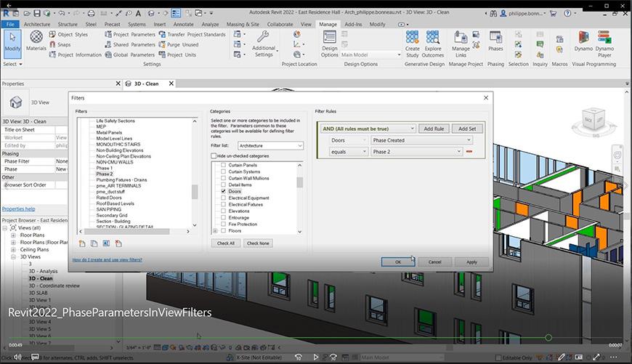Check the Fire Protection category

223,224
